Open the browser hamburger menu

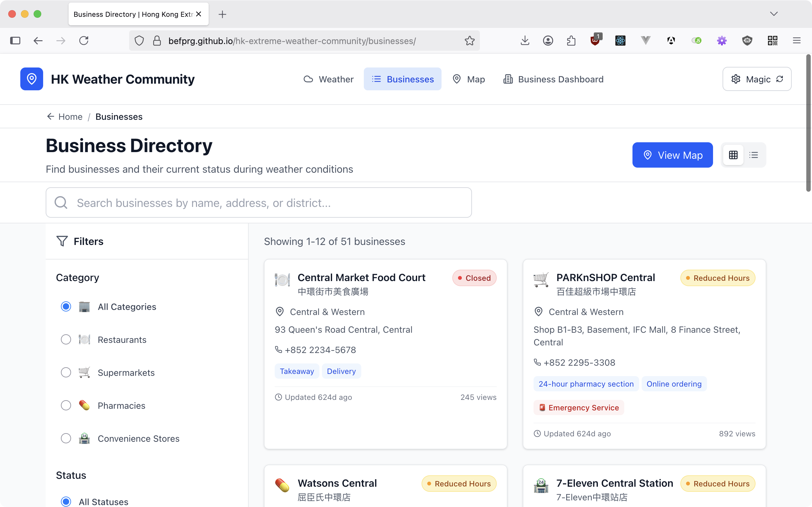[797, 41]
